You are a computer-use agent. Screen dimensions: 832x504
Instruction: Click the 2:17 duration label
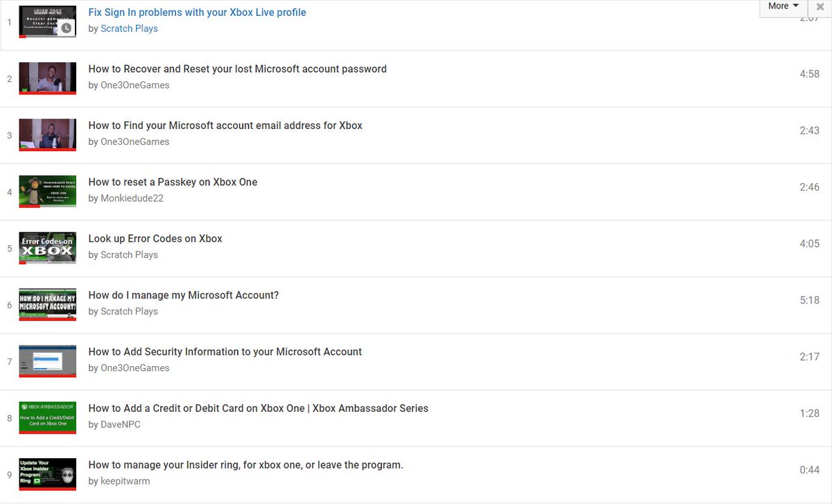click(x=809, y=357)
